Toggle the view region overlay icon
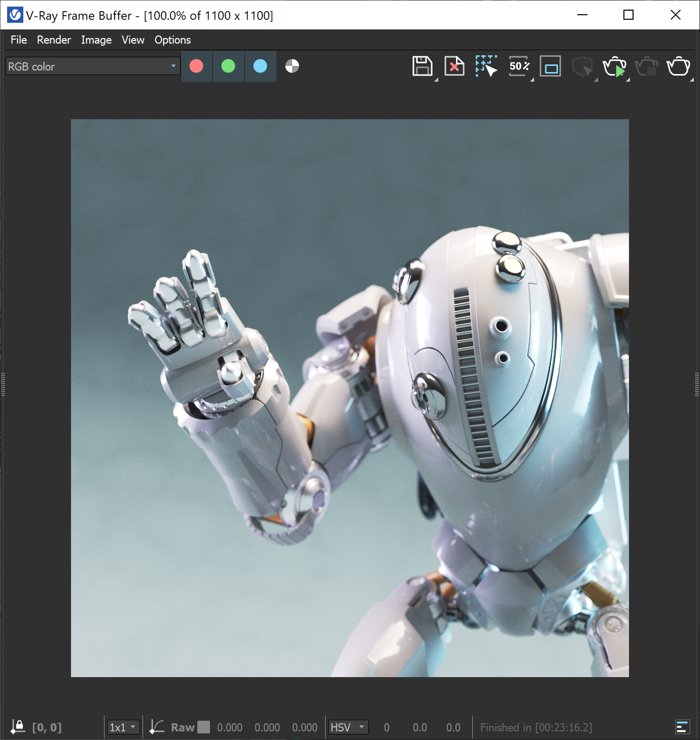Screen dimensions: 700x740 (x=550, y=66)
